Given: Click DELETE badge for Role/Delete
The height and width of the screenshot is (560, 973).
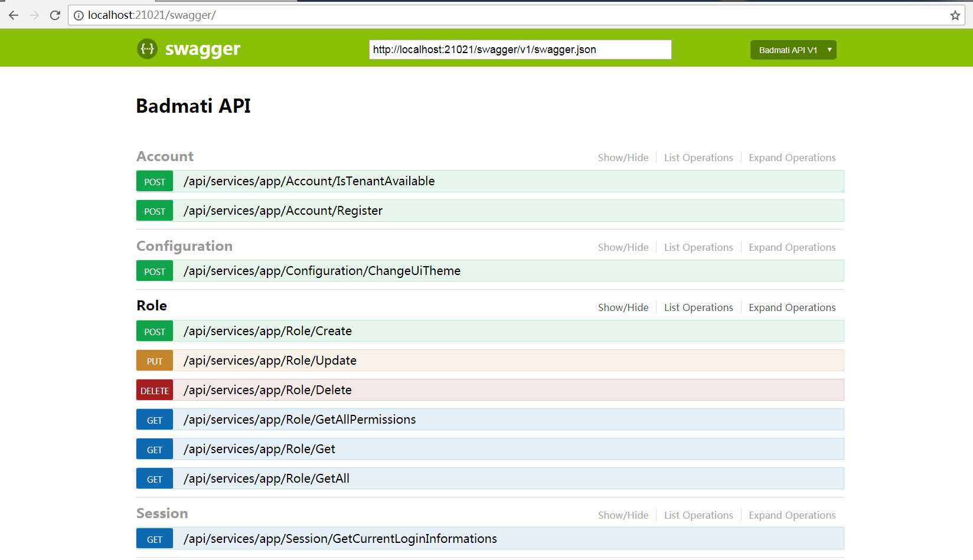Looking at the screenshot, I should tap(155, 391).
